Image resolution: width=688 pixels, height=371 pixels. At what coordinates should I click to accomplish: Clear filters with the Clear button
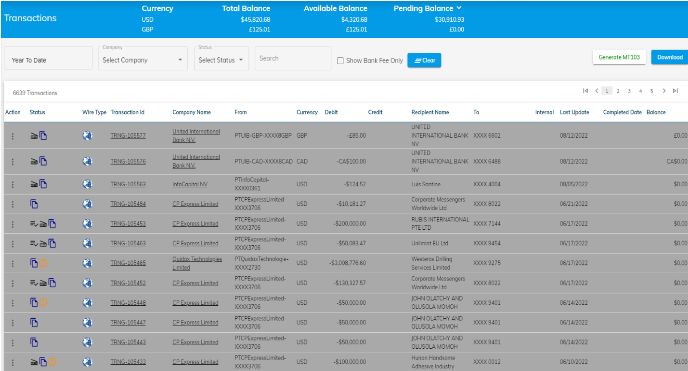[424, 61]
